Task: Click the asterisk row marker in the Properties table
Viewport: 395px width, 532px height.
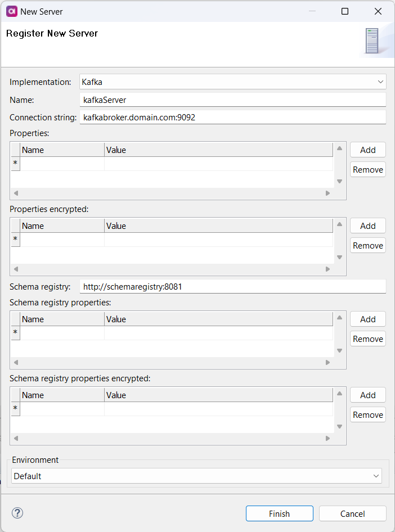Action: point(15,163)
